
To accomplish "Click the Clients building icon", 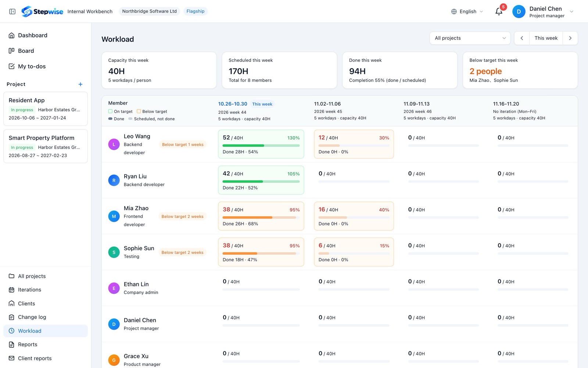I will pos(11,303).
